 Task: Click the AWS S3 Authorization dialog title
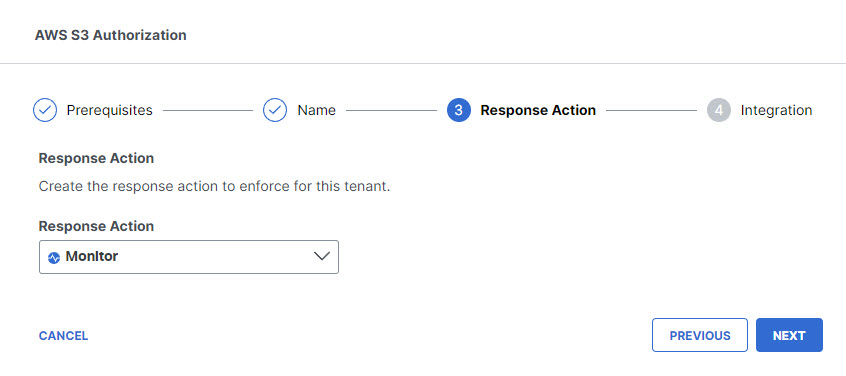click(x=111, y=35)
